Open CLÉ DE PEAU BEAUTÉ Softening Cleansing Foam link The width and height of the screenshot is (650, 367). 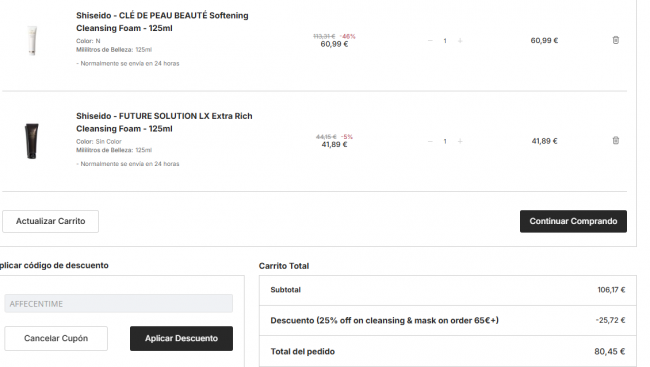[x=162, y=22]
